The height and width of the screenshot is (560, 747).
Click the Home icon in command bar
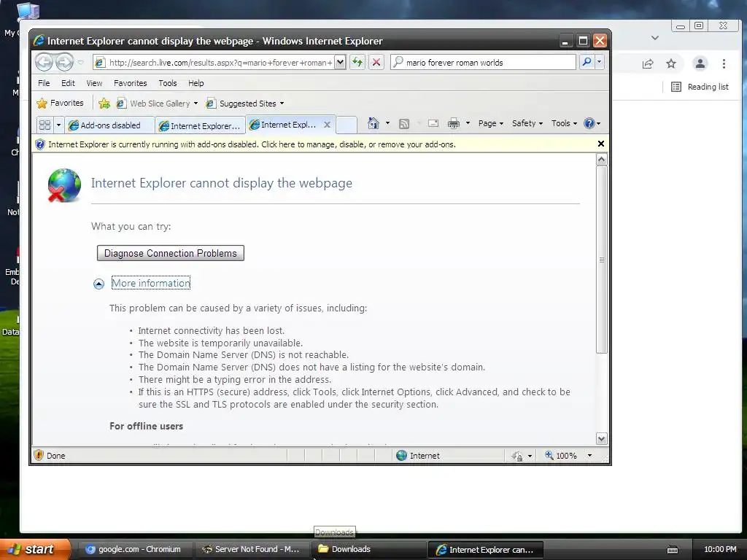coord(373,123)
